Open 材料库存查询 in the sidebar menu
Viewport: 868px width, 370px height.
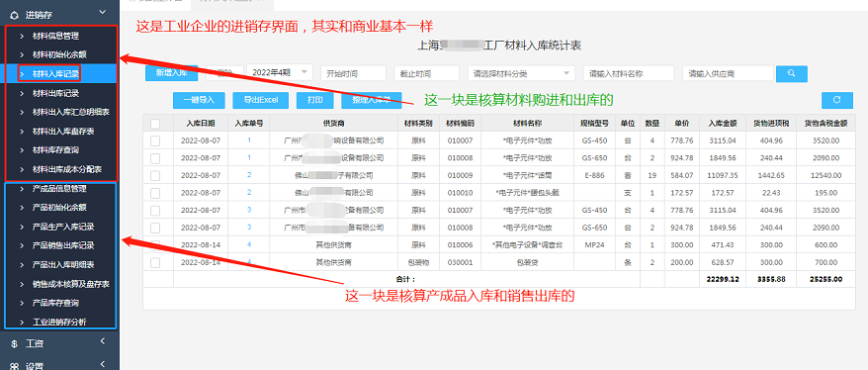pos(55,150)
